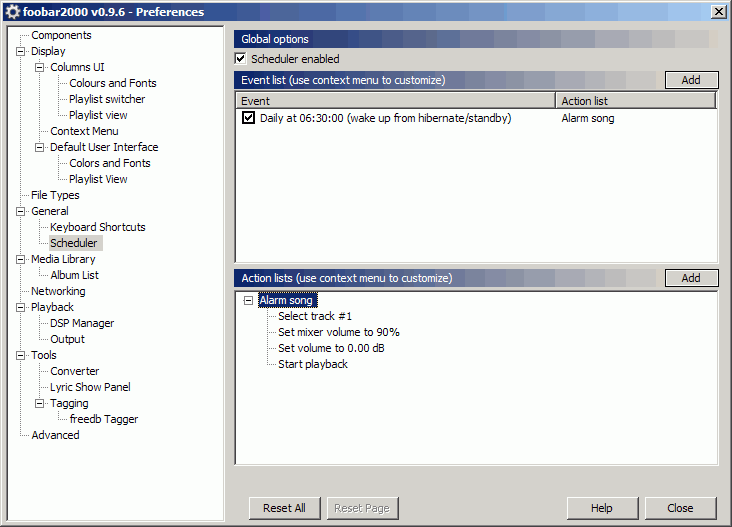Viewport: 732px width, 527px height.
Task: Close the Preferences window with the X button
Action: (x=719, y=12)
